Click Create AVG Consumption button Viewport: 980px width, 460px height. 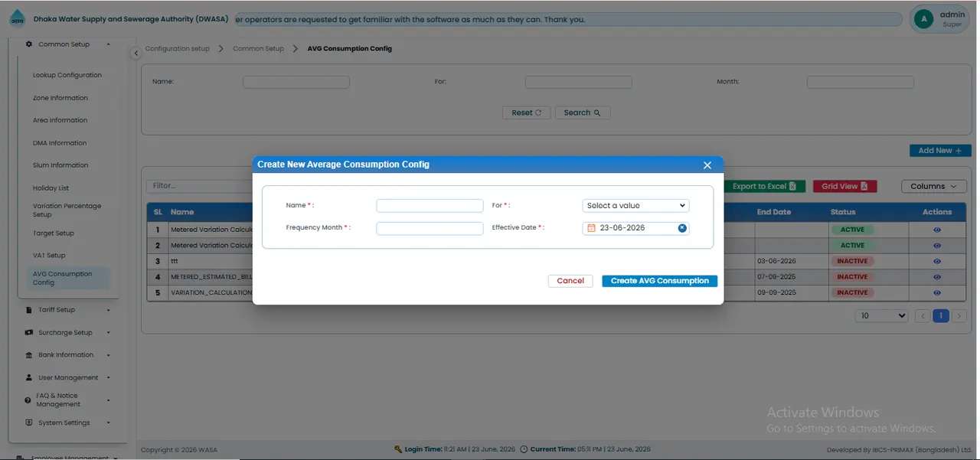[659, 281]
